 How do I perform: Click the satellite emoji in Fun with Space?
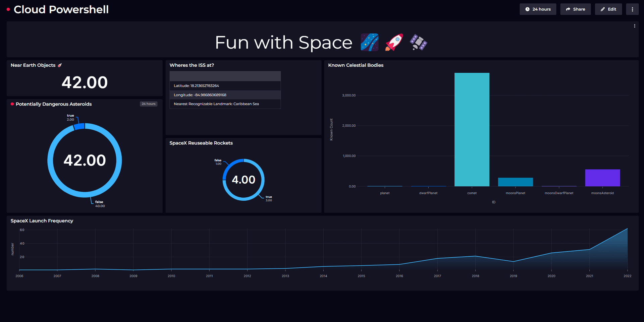click(418, 42)
